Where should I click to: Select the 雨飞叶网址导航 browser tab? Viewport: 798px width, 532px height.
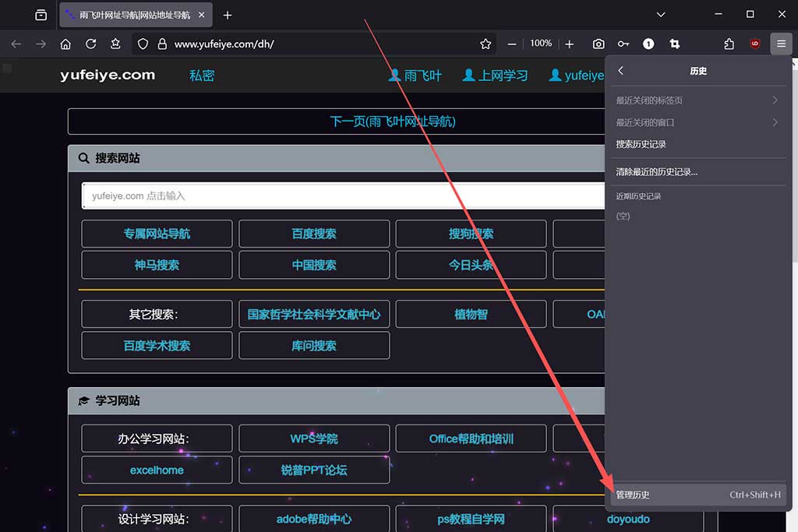coord(136,16)
